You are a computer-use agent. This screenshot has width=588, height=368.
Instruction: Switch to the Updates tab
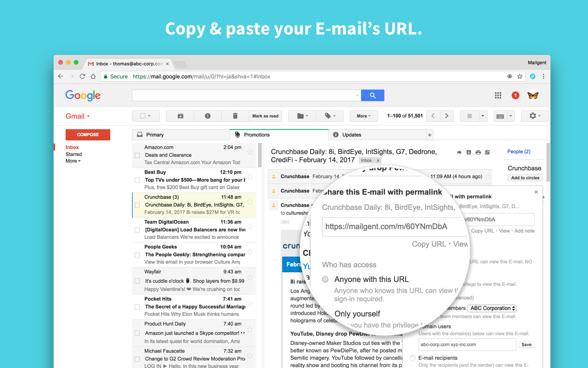[x=378, y=135]
